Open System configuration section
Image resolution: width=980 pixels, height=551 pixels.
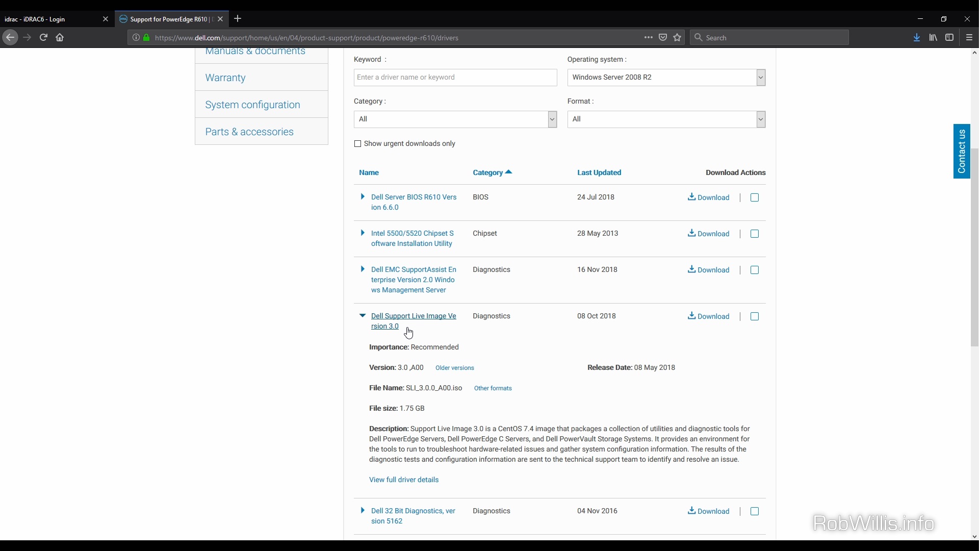point(253,105)
